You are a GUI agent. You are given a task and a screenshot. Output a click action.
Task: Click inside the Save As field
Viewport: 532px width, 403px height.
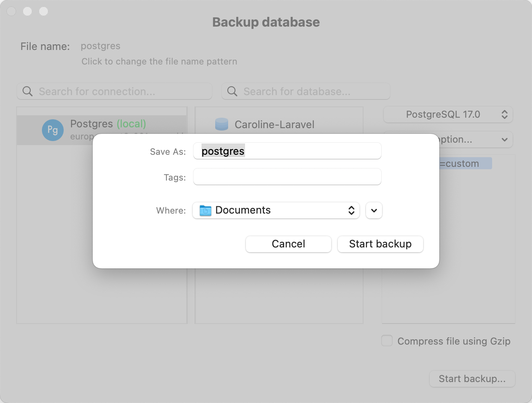coord(287,151)
